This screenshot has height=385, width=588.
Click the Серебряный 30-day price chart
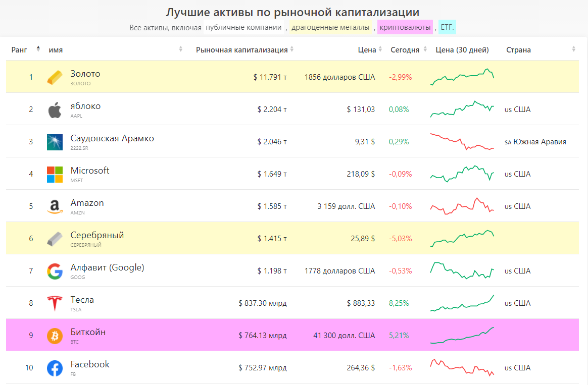click(x=462, y=239)
